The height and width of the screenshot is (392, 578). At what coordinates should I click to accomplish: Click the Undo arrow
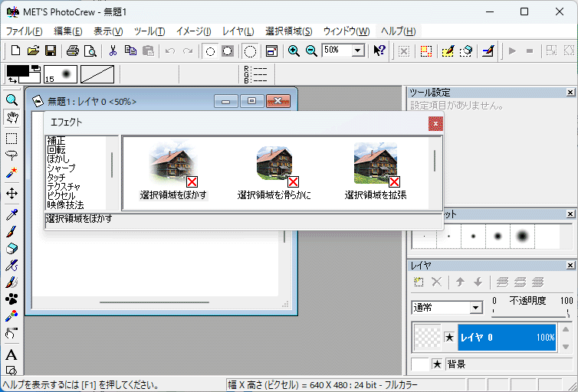click(x=170, y=51)
